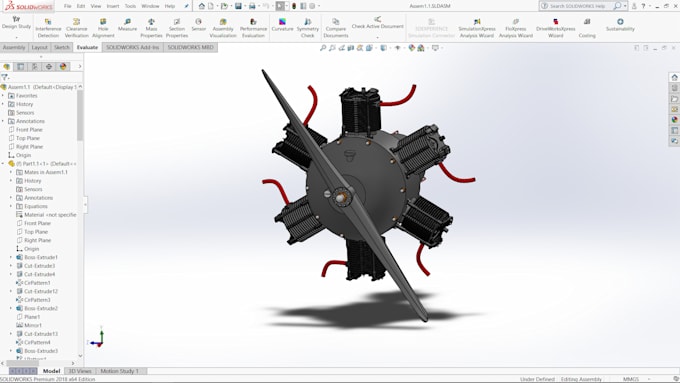Select the Mirror1 feature
The image size is (680, 383).
tap(33, 325)
